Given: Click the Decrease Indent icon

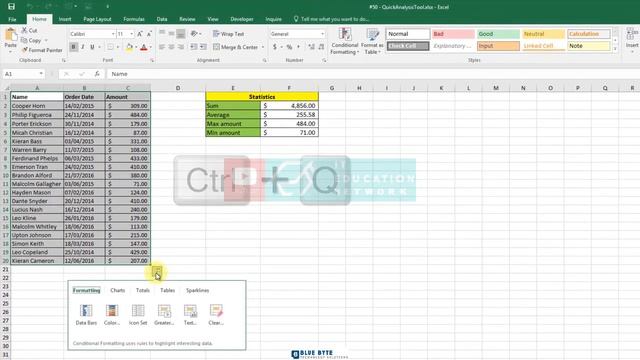Looking at the screenshot, I should (194, 47).
